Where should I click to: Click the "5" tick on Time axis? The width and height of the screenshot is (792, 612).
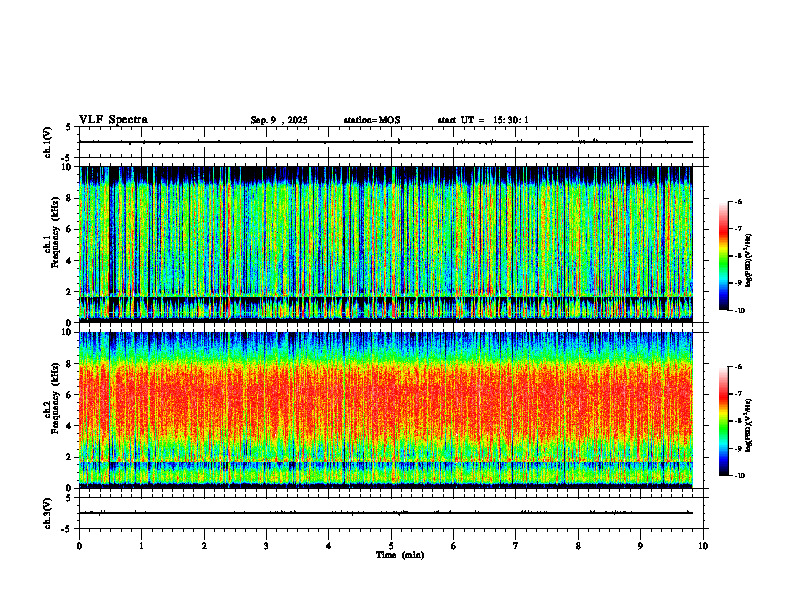click(x=391, y=546)
